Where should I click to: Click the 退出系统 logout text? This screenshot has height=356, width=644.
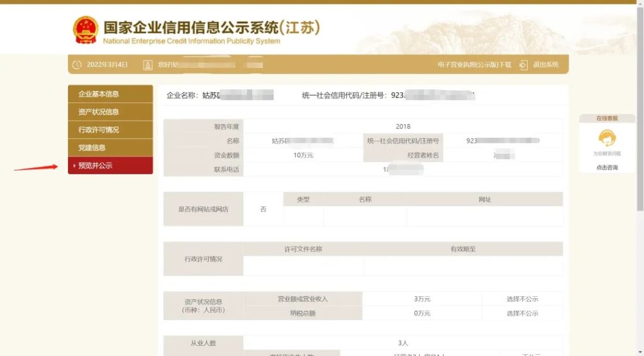click(545, 65)
